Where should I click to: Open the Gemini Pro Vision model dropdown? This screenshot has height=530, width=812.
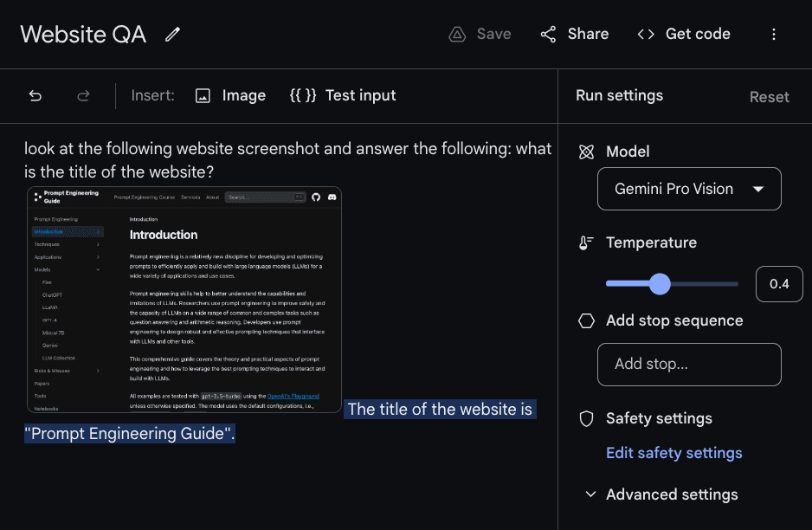point(689,189)
